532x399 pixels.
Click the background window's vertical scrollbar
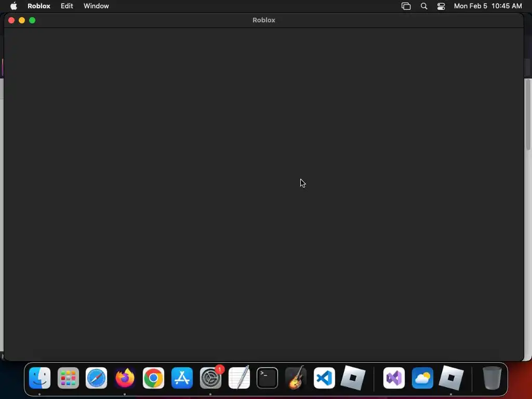[528, 115]
